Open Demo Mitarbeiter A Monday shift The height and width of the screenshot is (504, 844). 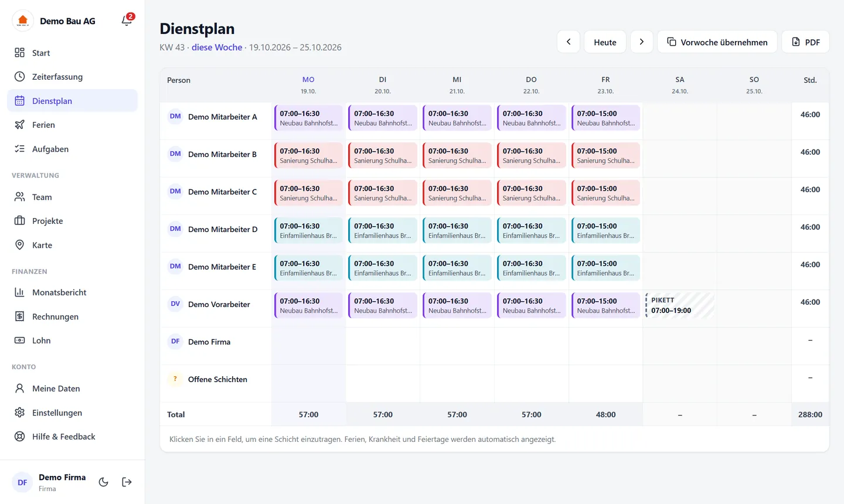pos(309,118)
